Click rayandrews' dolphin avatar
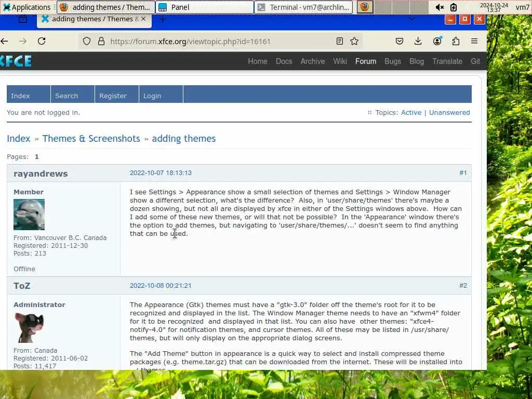 (29, 215)
